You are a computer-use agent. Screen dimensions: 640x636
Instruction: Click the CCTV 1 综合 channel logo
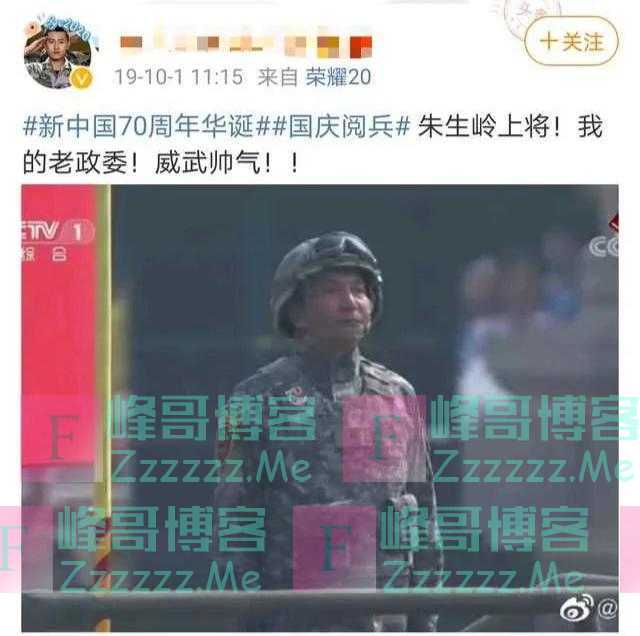57,240
